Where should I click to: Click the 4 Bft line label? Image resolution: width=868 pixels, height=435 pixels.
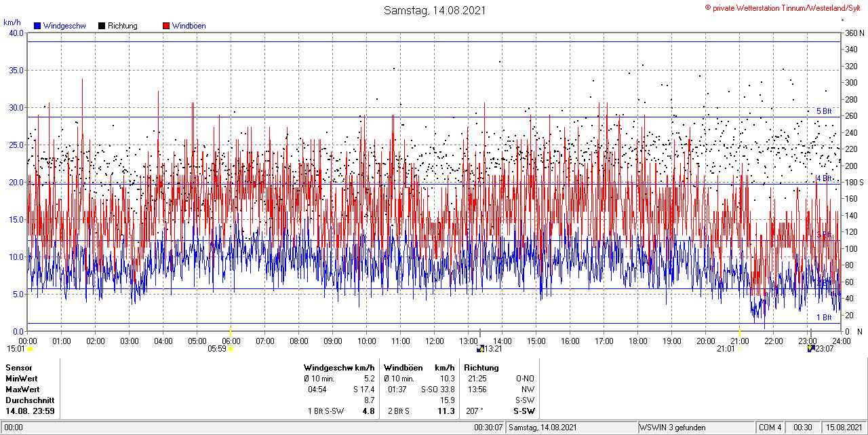[x=823, y=178]
